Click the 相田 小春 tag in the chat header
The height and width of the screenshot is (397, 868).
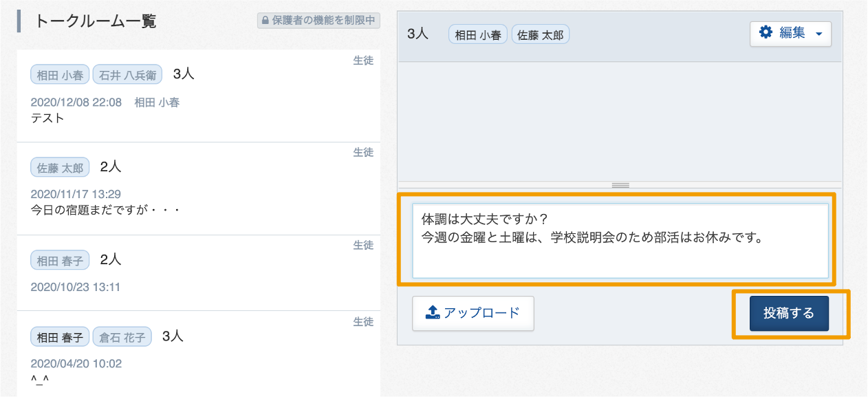[x=478, y=34]
